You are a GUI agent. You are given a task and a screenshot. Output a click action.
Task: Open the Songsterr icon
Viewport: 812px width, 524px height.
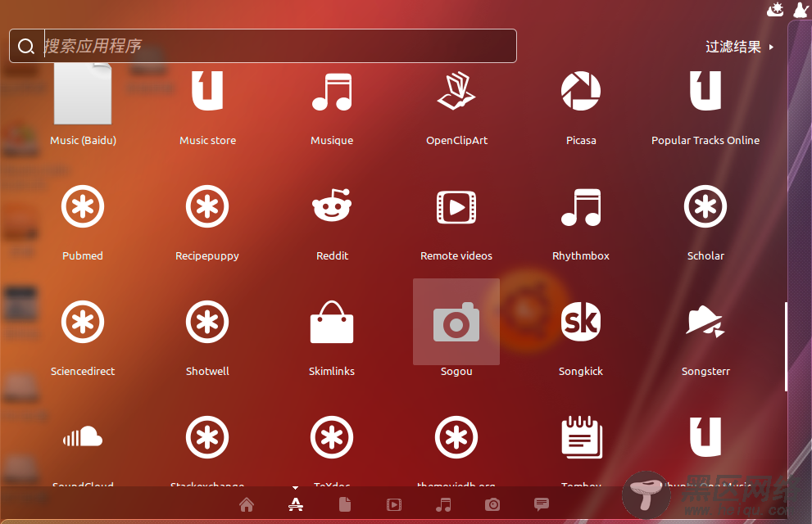[x=705, y=322]
